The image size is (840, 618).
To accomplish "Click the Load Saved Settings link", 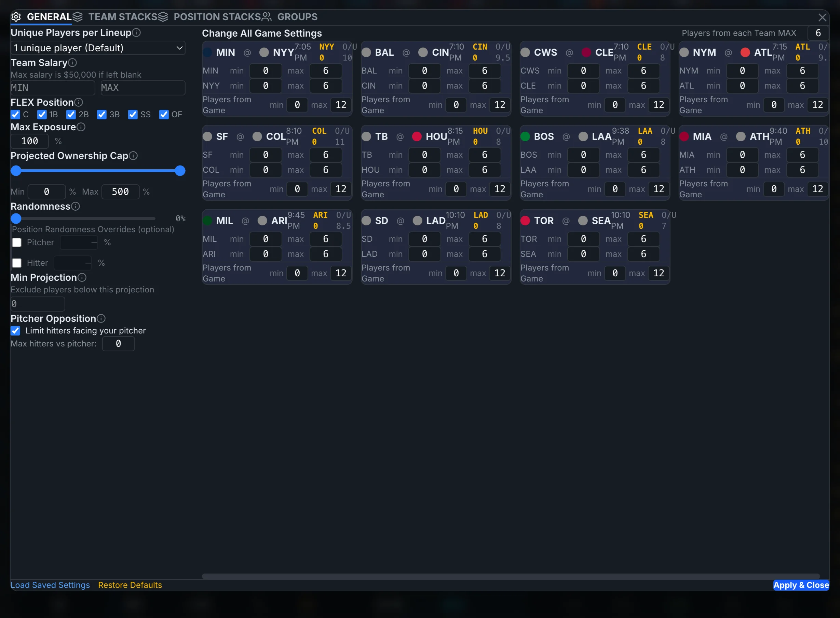I will (50, 585).
